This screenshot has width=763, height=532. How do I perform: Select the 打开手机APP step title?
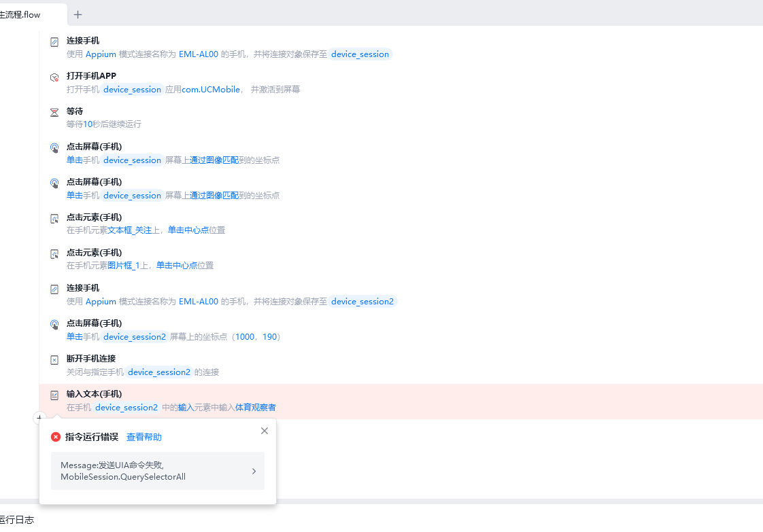click(x=92, y=76)
